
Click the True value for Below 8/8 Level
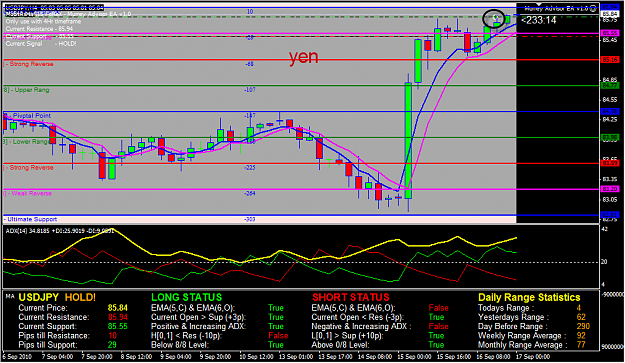pyautogui.click(x=276, y=345)
